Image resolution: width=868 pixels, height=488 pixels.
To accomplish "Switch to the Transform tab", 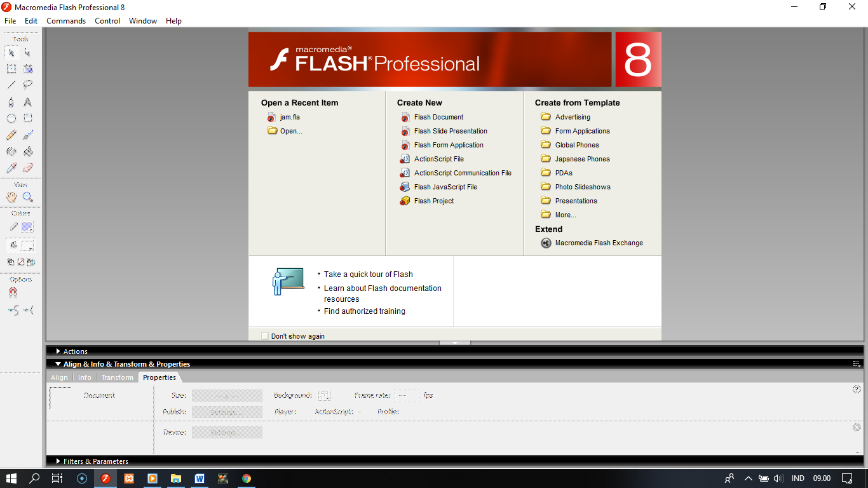I will (118, 377).
